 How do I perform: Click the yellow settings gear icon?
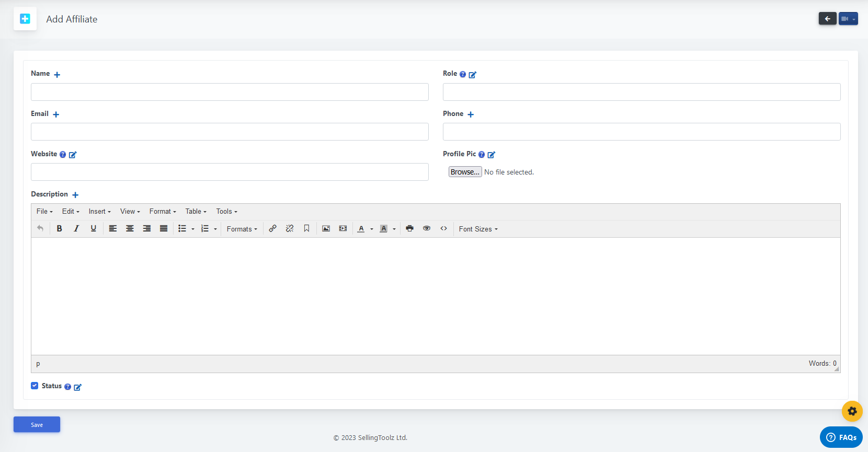852,411
